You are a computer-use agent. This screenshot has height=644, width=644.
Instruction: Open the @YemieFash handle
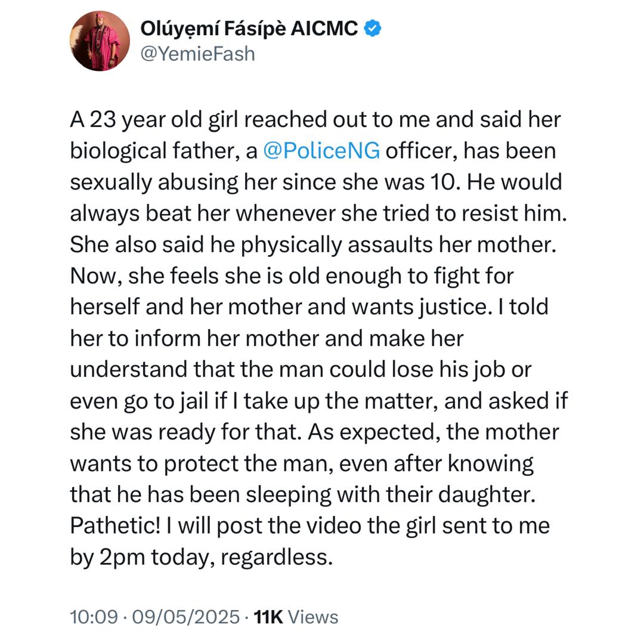click(197, 54)
